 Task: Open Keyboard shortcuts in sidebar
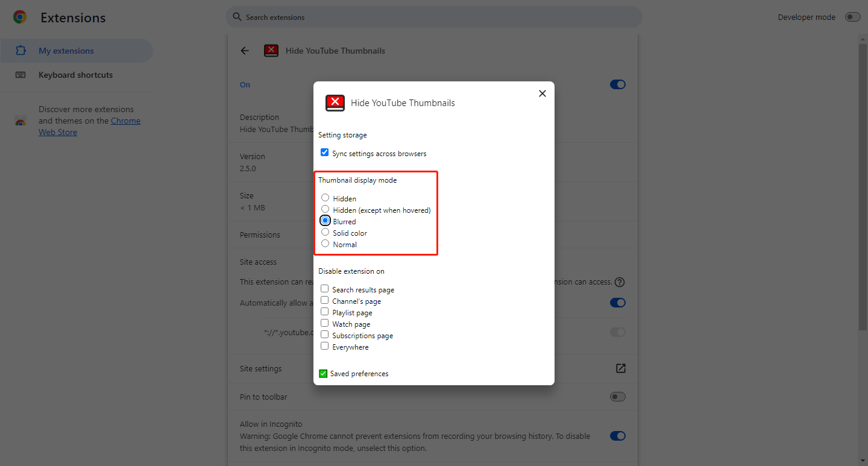coord(76,75)
